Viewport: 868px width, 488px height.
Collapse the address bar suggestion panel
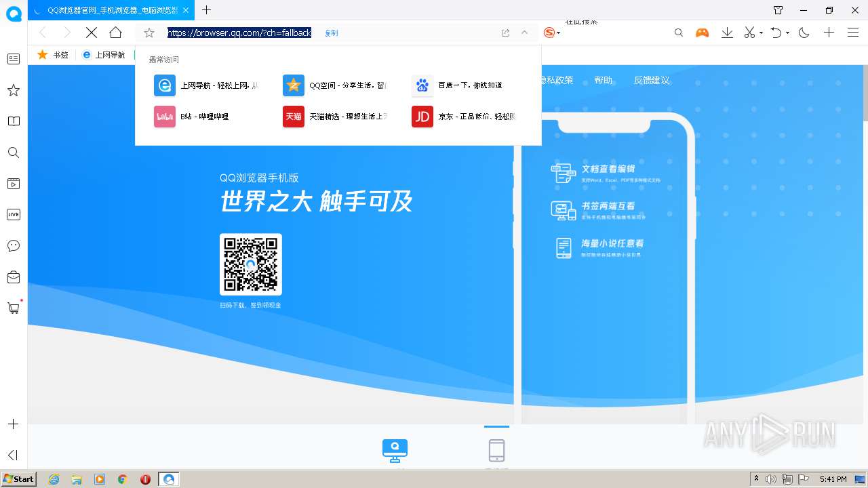524,33
